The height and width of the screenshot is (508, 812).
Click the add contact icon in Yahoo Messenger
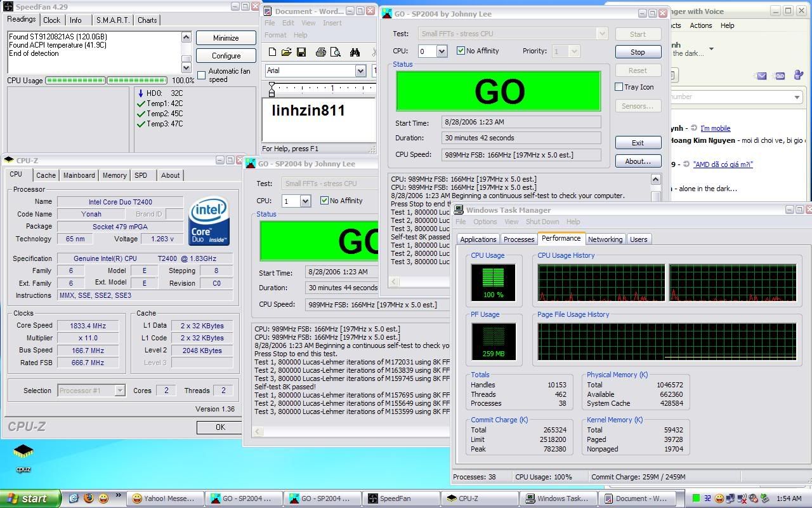(x=797, y=75)
